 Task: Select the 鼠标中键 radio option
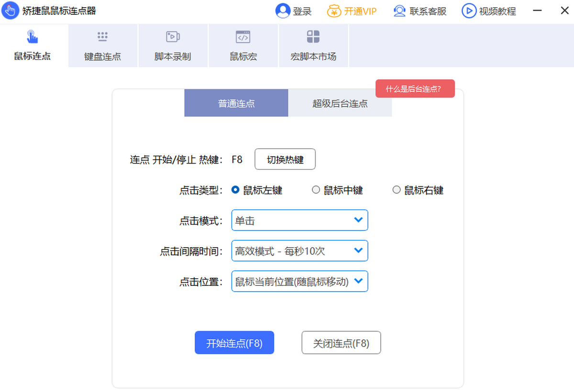(337, 190)
